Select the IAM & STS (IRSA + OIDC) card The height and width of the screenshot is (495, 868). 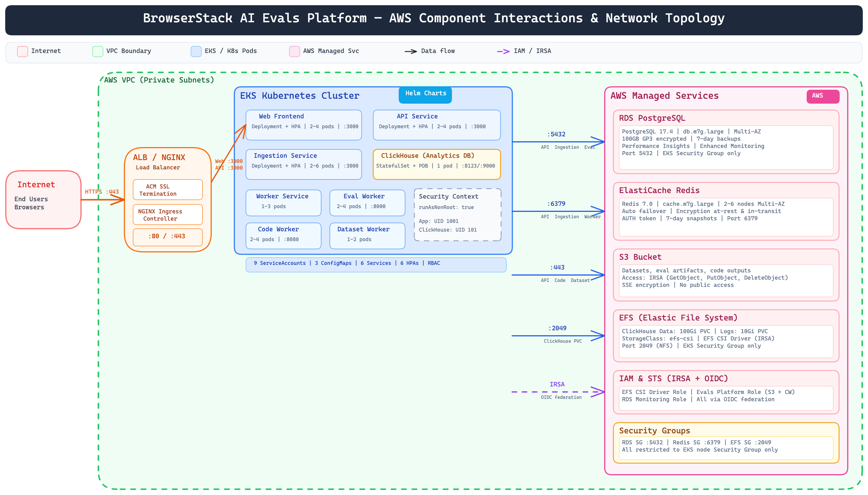pyautogui.click(x=726, y=392)
